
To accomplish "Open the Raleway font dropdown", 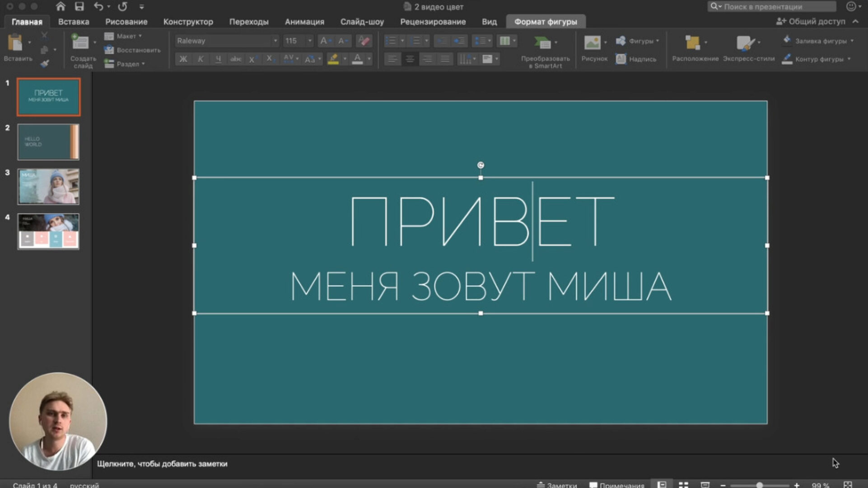I will tap(275, 41).
